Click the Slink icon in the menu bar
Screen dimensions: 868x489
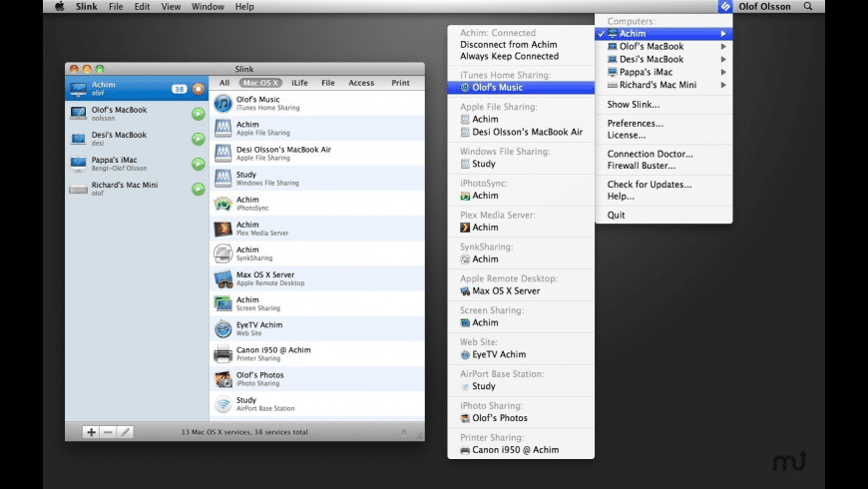[725, 7]
